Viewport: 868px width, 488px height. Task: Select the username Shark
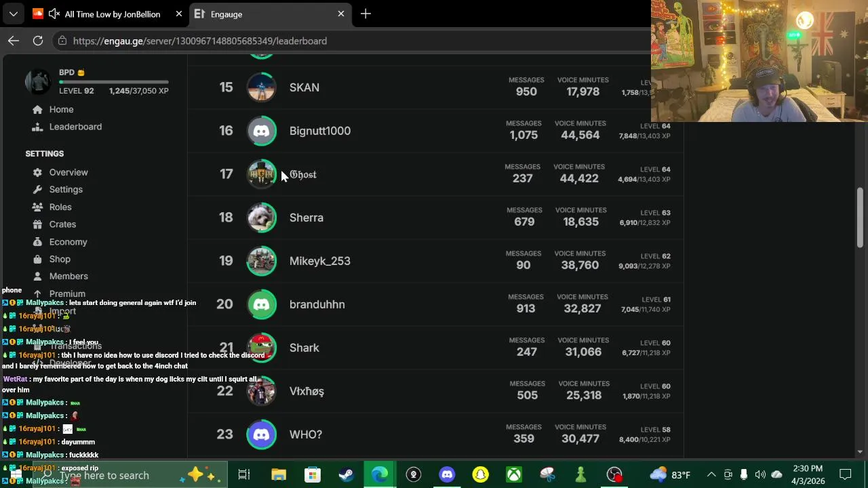[304, 348]
